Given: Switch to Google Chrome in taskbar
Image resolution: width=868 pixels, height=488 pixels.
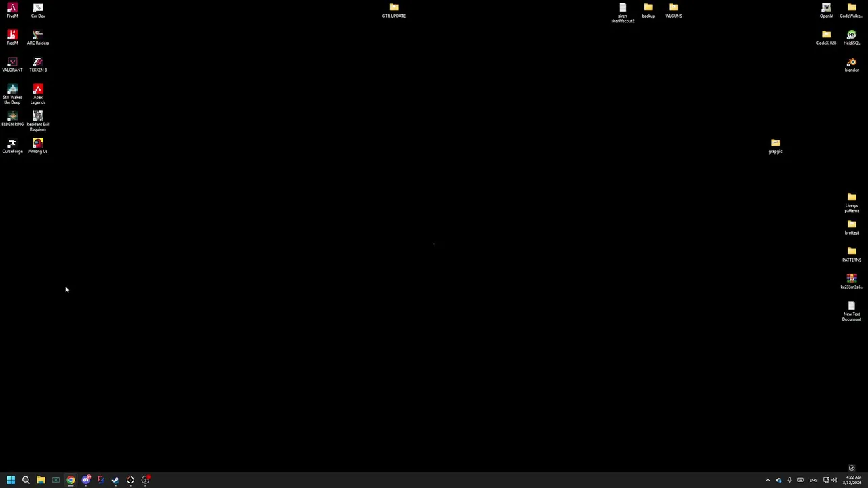Looking at the screenshot, I should tap(71, 480).
